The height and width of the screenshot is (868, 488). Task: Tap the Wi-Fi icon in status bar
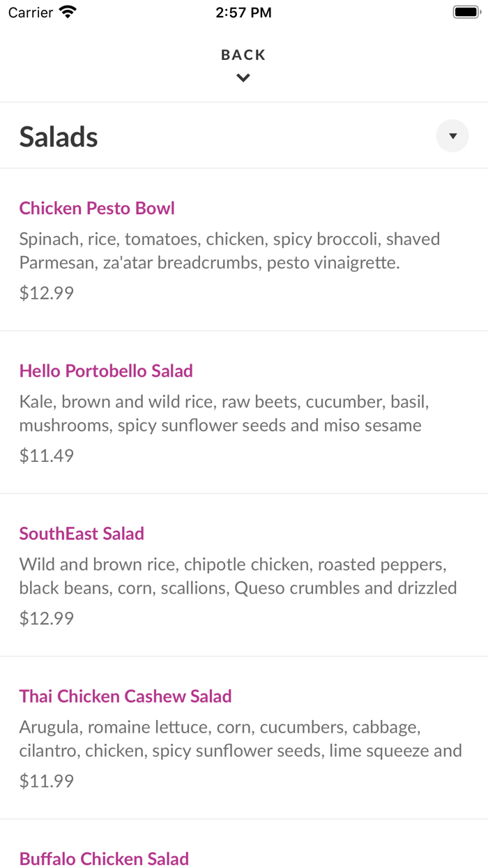(67, 11)
